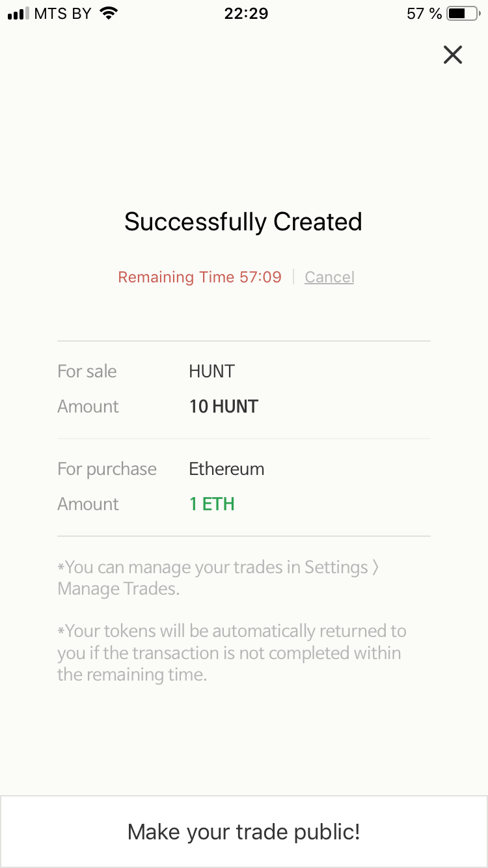The height and width of the screenshot is (868, 488).
Task: Tap the 10 HUNT amount value
Action: [224, 407]
